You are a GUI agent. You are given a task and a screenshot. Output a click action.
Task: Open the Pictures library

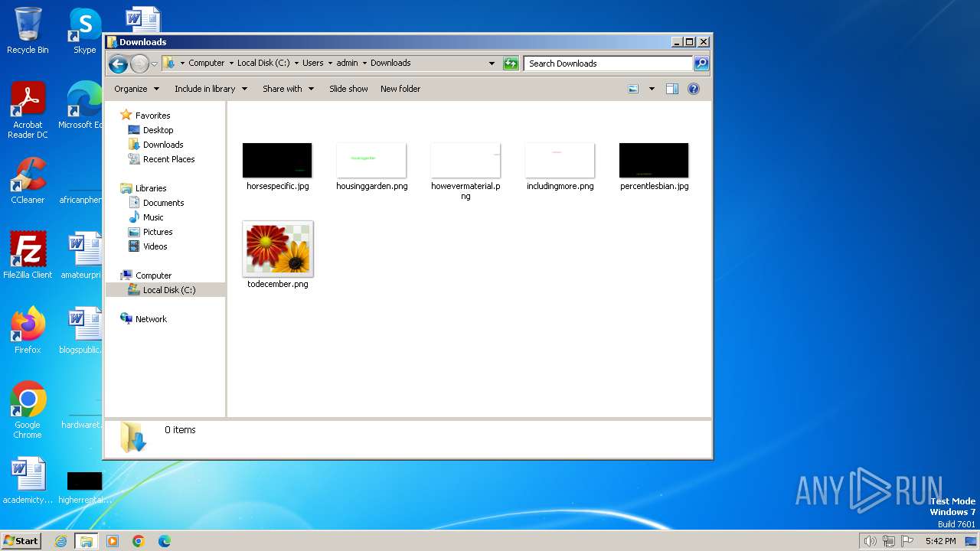coord(158,232)
